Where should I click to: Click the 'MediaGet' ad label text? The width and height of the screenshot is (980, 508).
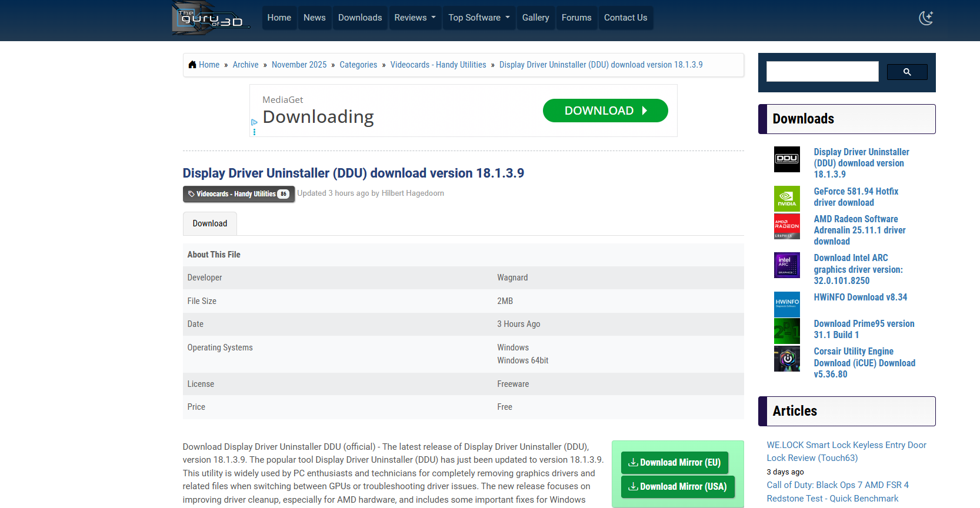pyautogui.click(x=282, y=100)
